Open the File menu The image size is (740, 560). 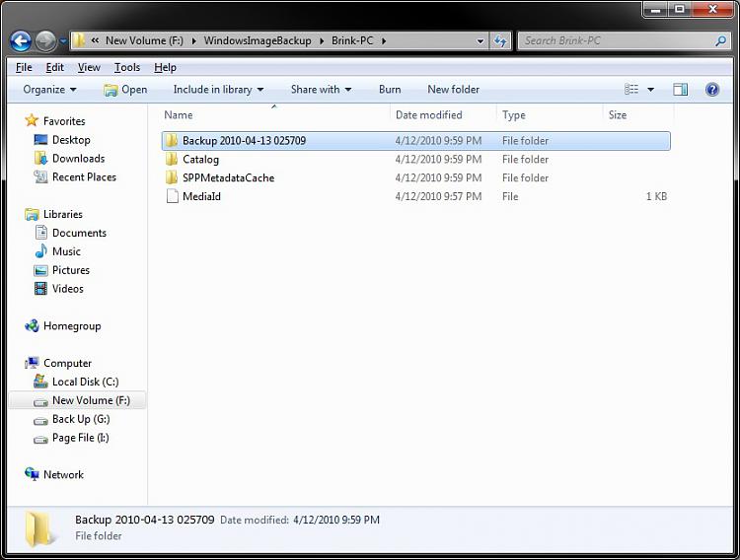click(24, 67)
